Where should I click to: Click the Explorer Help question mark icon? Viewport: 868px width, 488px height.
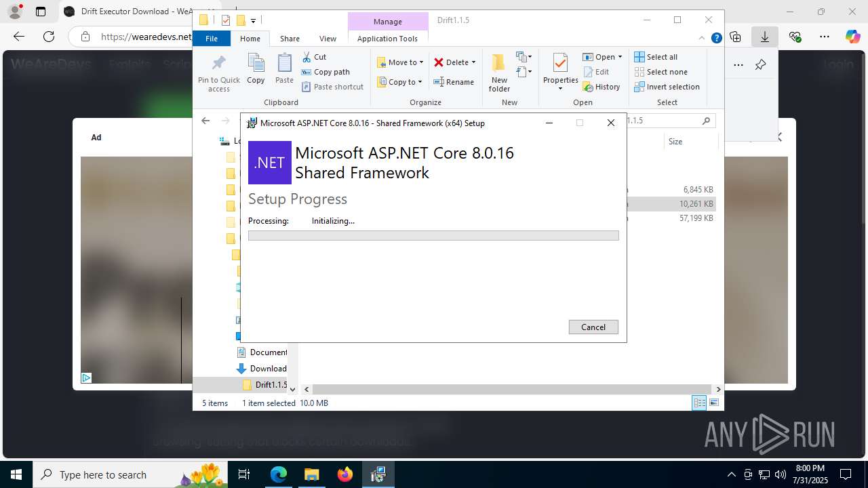point(716,39)
